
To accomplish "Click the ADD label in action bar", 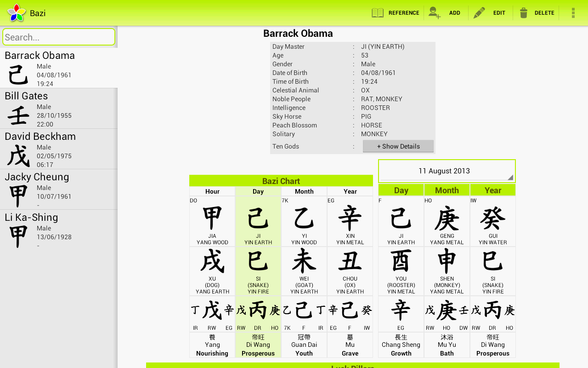I will [x=455, y=13].
